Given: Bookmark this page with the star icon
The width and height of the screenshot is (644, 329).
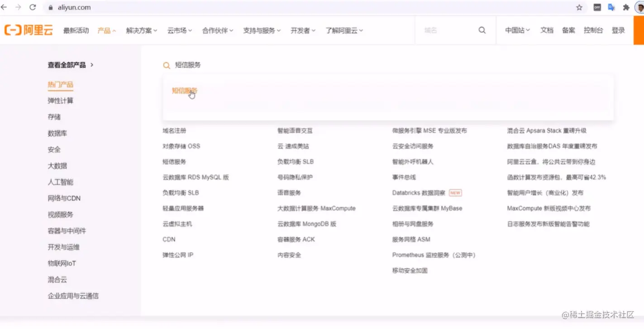Looking at the screenshot, I should [579, 7].
